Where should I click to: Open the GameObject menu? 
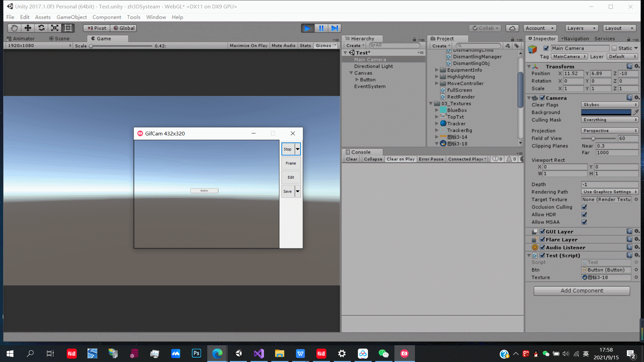point(71,17)
